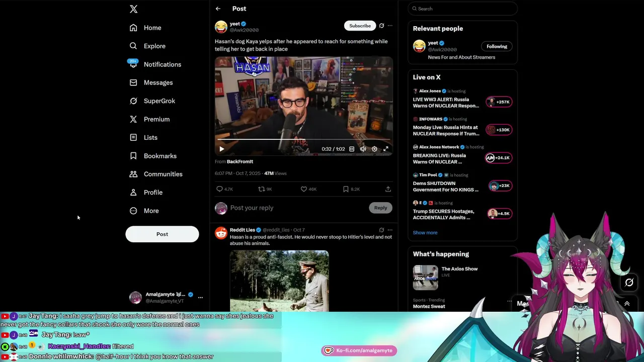Click the Grok icon on Reddit Lies reply
644x362 pixels.
pyautogui.click(x=381, y=230)
